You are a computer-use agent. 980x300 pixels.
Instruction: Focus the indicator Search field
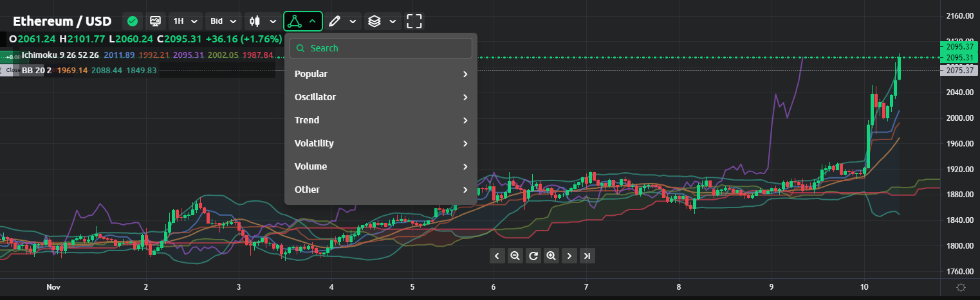[x=381, y=48]
